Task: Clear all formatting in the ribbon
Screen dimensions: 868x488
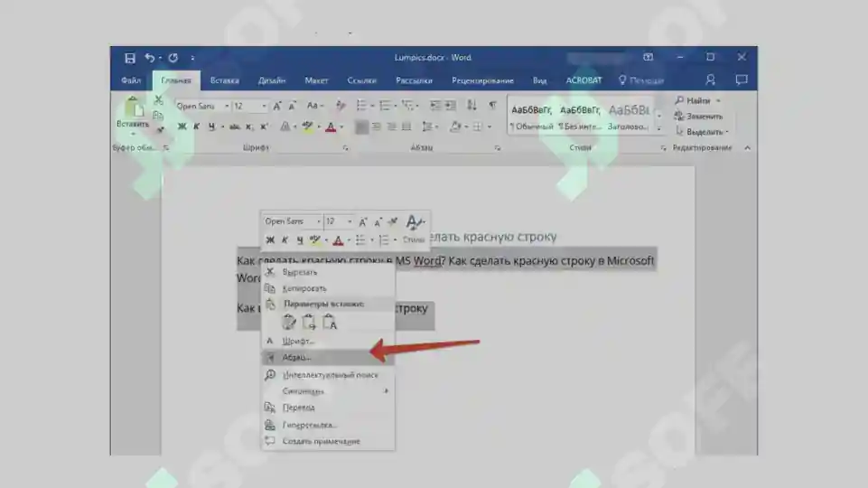Action: point(341,105)
